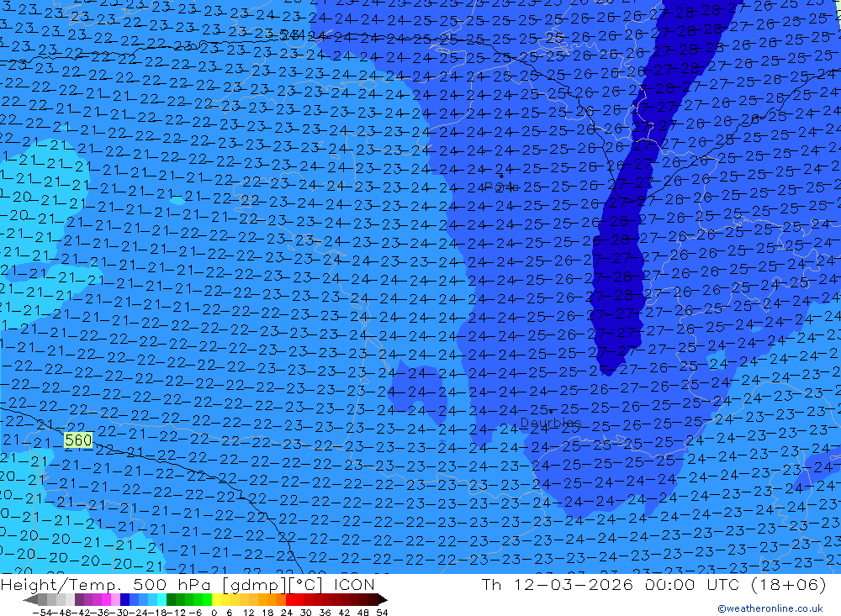Click the ICON model name in title
Screen dimensions: 841x616
(x=354, y=584)
